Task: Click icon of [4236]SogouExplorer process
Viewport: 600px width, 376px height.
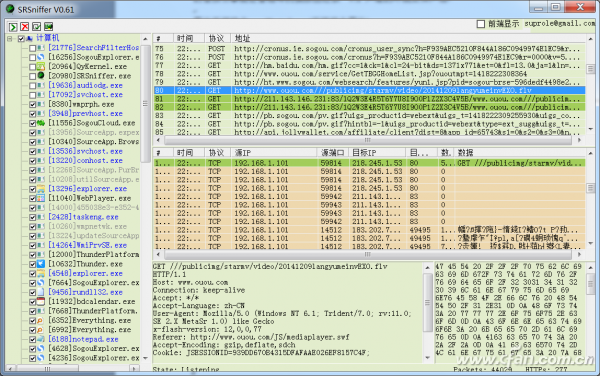Action: coord(41,358)
